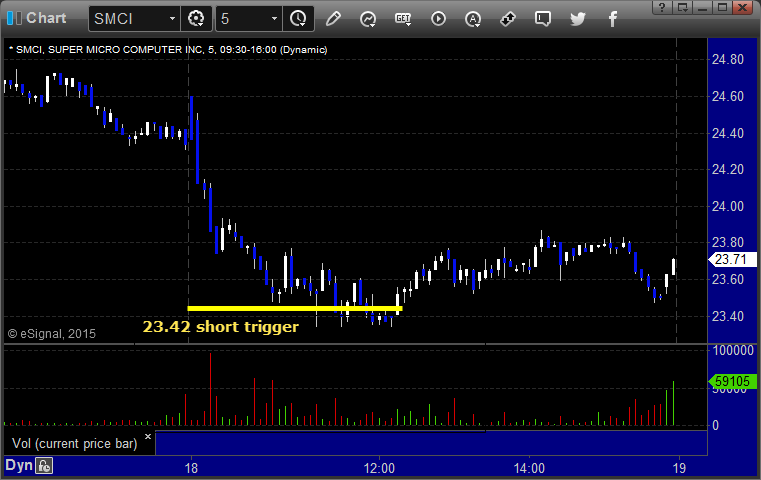The width and height of the screenshot is (761, 480).
Task: Click the 12:00 time axis label
Action: point(379,468)
